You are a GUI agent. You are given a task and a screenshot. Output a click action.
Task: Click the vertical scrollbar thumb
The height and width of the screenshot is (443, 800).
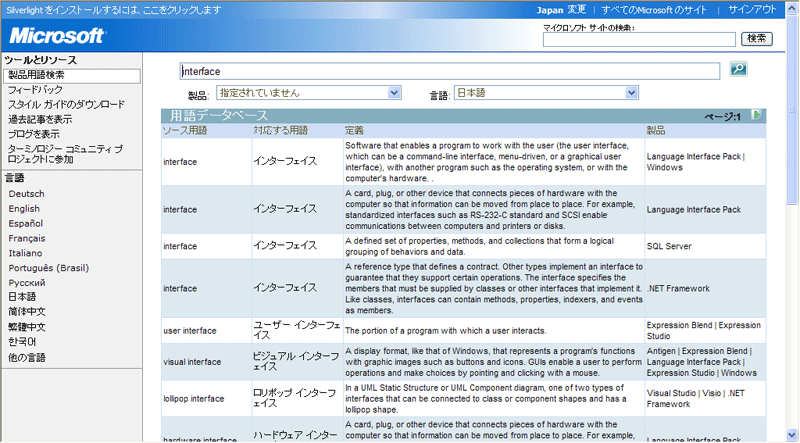[792, 110]
